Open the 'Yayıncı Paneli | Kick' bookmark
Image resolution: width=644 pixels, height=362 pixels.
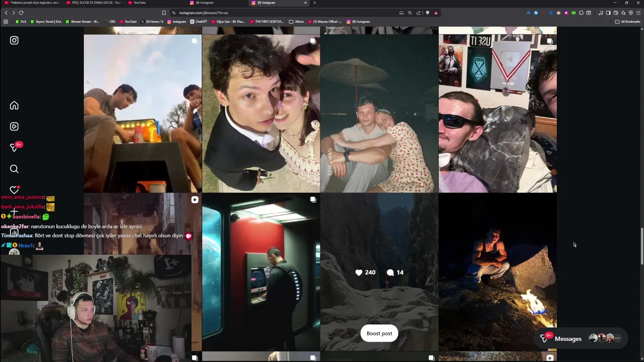(x=46, y=22)
